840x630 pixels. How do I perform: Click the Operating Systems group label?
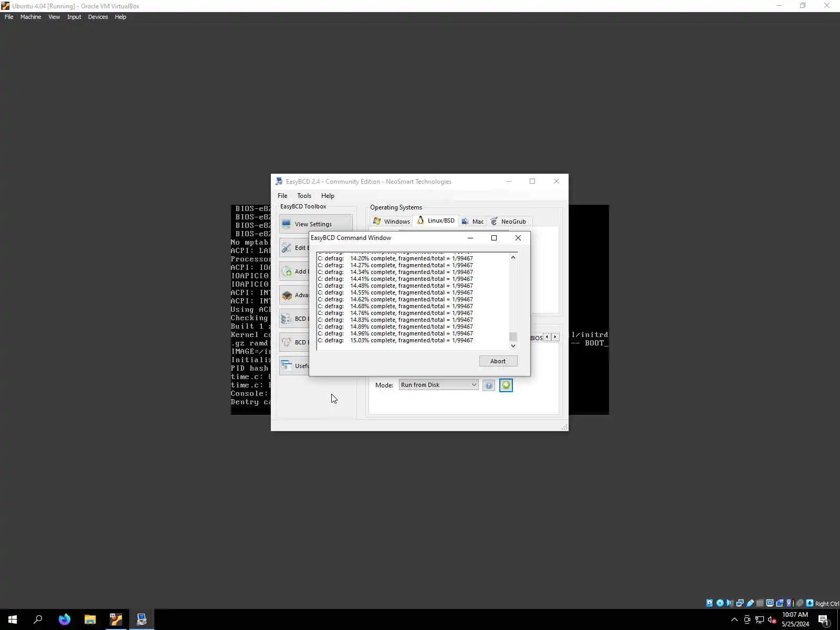pyautogui.click(x=396, y=207)
